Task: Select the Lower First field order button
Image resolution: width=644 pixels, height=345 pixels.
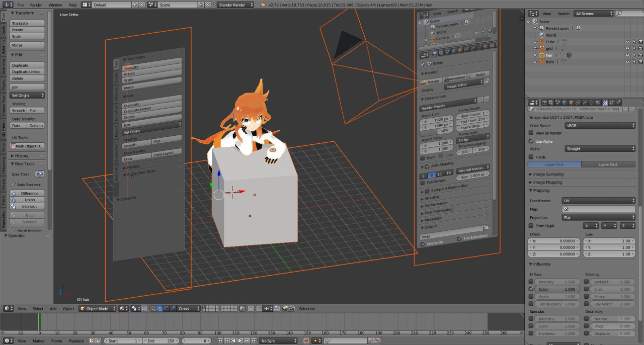Action: coord(608,164)
